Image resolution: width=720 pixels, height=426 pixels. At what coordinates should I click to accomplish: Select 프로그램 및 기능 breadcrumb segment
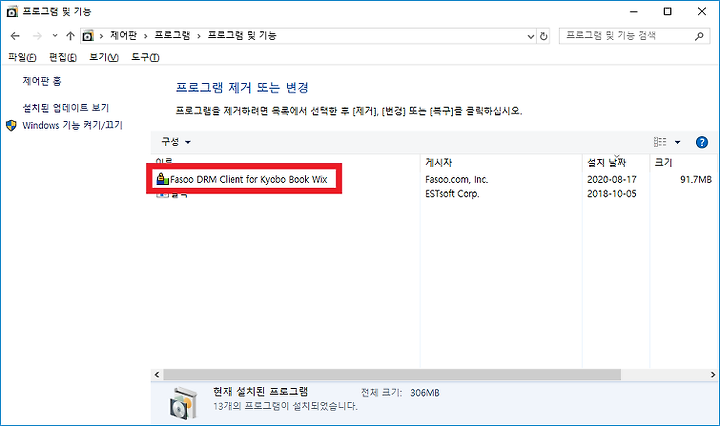[x=242, y=35]
